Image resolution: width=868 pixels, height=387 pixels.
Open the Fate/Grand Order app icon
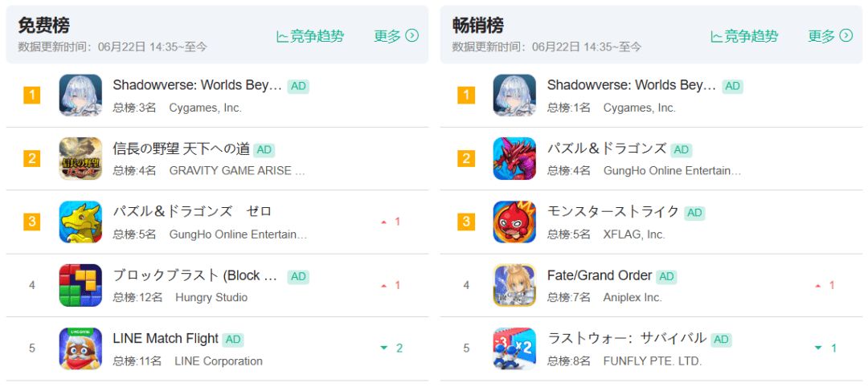[514, 285]
